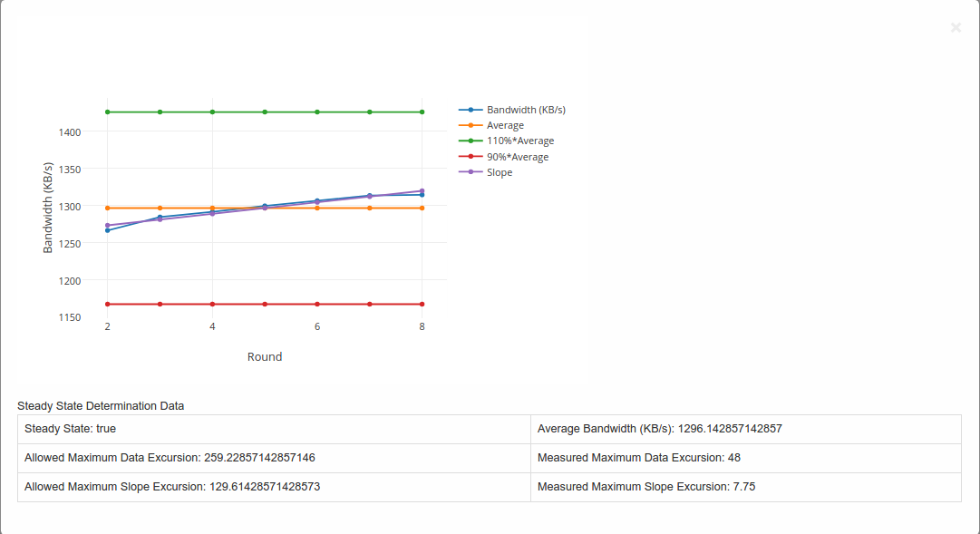Click green 110%*Average point at round 2
Screen dimensions: 980x534
click(x=108, y=112)
